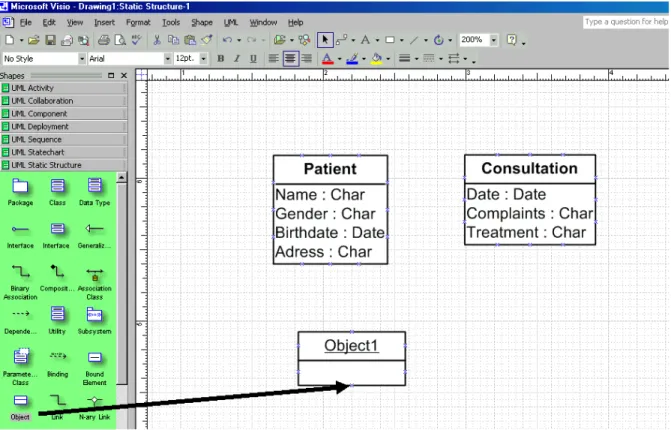Viewport: 671px width, 430px height.
Task: Pick the Composition shape in the stencil
Action: point(57,278)
